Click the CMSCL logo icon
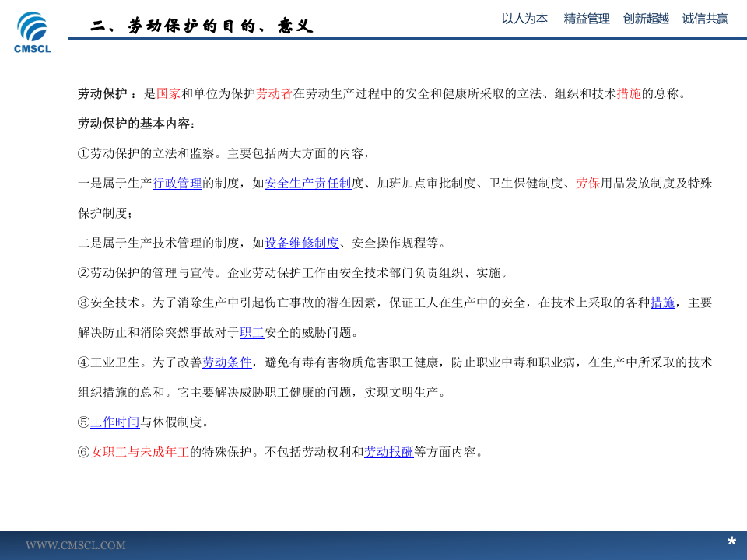747x560 pixels. pyautogui.click(x=33, y=32)
